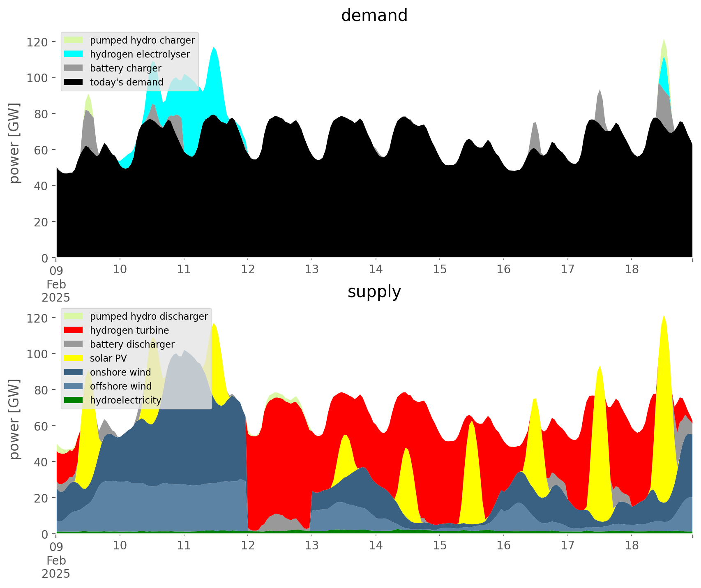Click the pumped hydro discharger legend swatch
Viewport: 701px width, 588px height.
click(74, 316)
